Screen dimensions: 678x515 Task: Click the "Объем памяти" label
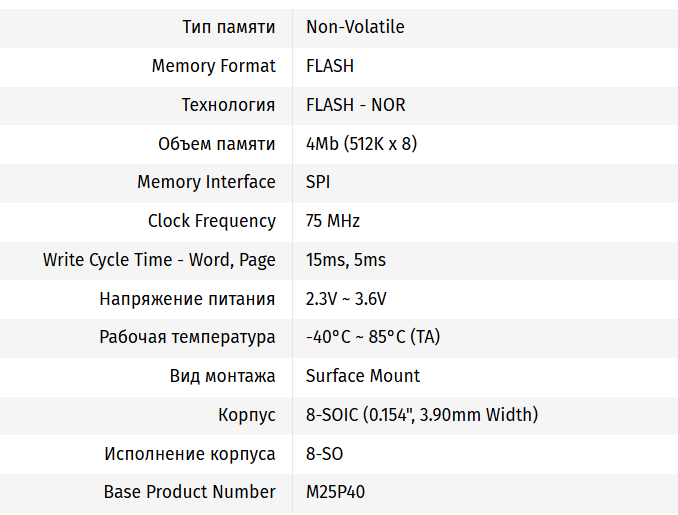click(216, 144)
